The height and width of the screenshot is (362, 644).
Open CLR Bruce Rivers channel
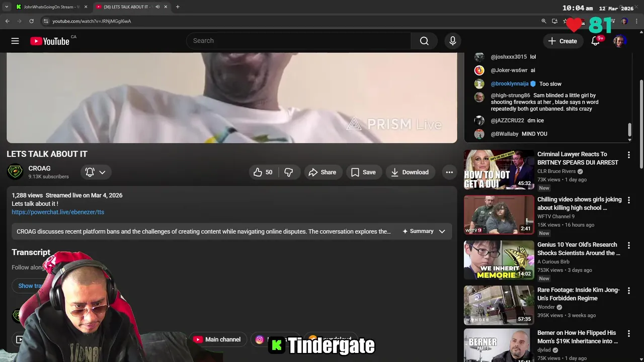[556, 171]
